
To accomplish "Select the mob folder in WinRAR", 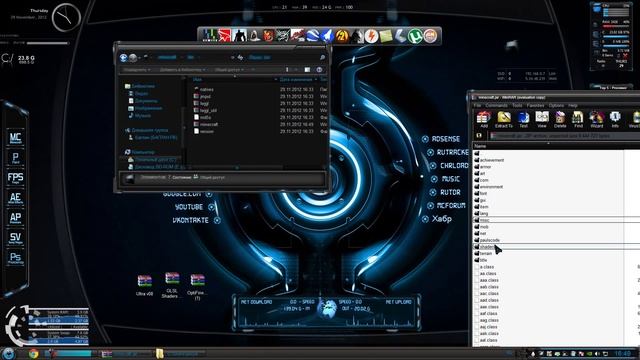I will click(481, 227).
